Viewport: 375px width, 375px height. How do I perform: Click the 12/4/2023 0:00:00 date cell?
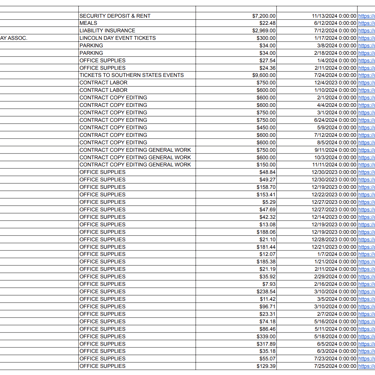[317, 83]
